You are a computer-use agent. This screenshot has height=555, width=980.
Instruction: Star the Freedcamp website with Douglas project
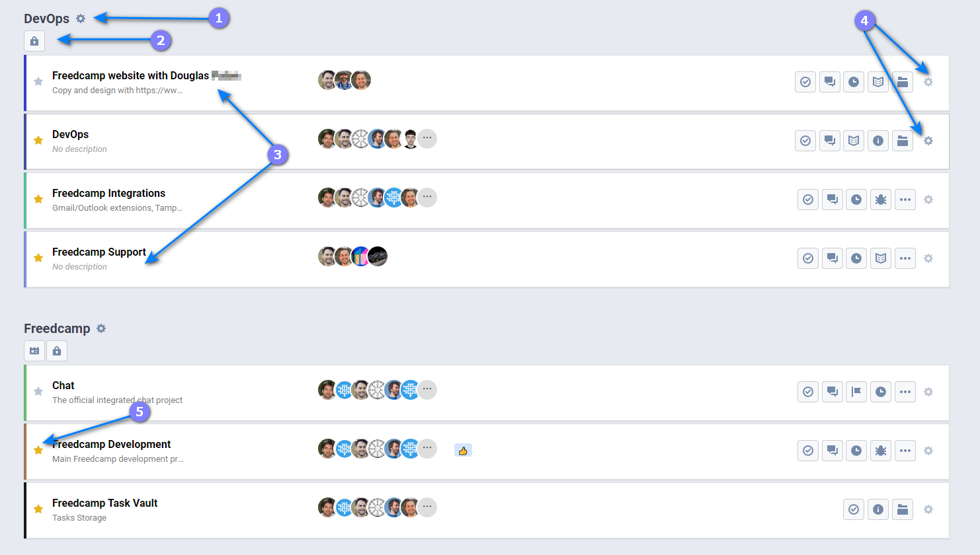click(38, 82)
